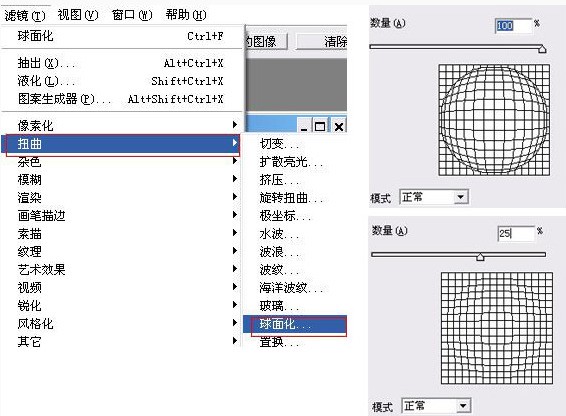The image size is (566, 416).
Task: Expand the 模糊 submenu
Action: click(121, 179)
